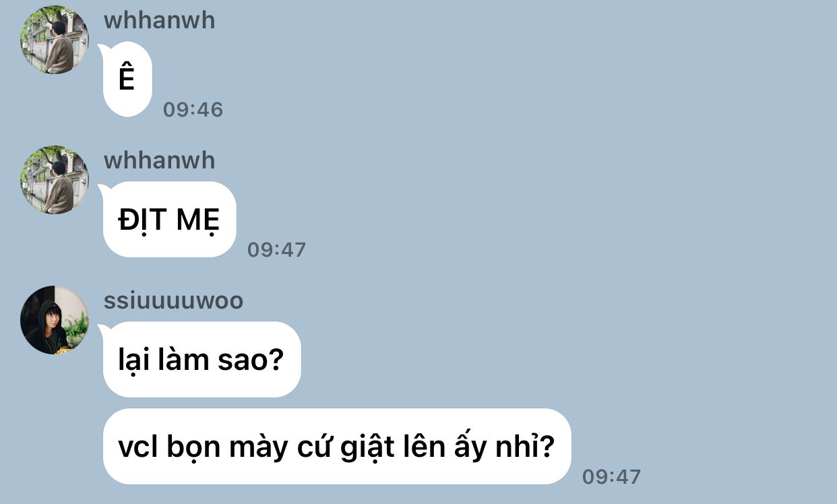Tap whhanwh's profile picture beside 'ĐỊT MẸ'
The width and height of the screenshot is (837, 504).
pyautogui.click(x=55, y=180)
